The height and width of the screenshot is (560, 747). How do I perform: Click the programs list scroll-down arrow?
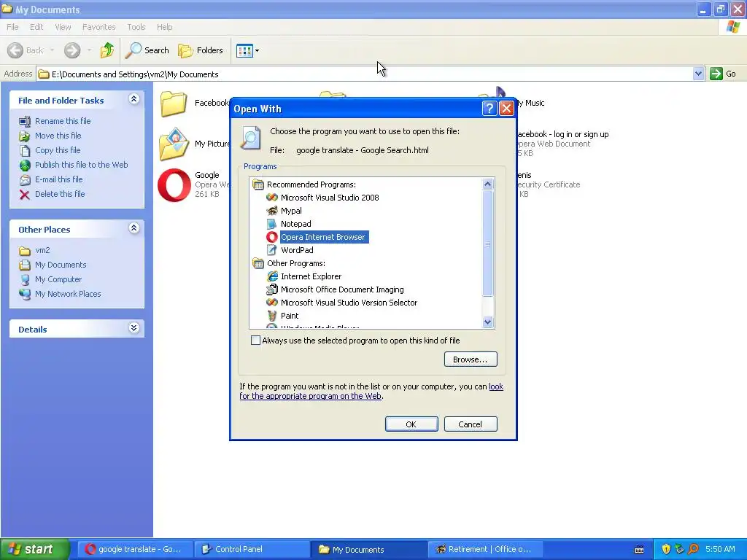click(487, 322)
